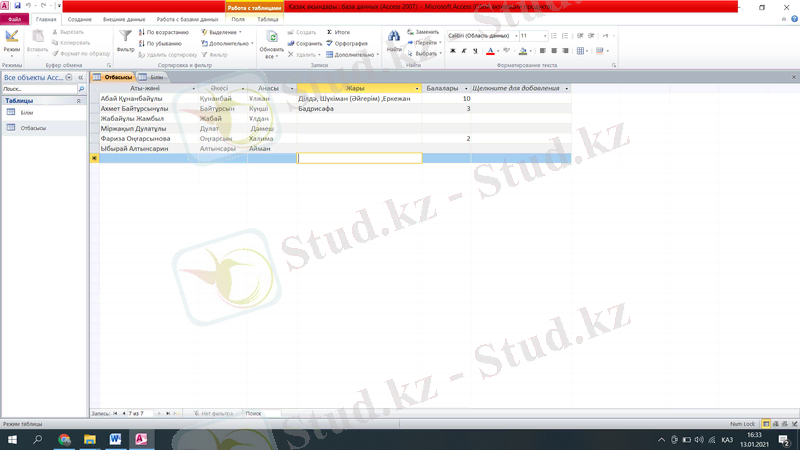Image resolution: width=800 pixels, height=450 pixels.
Task: Open the Найти binoculars search
Action: pyautogui.click(x=394, y=41)
